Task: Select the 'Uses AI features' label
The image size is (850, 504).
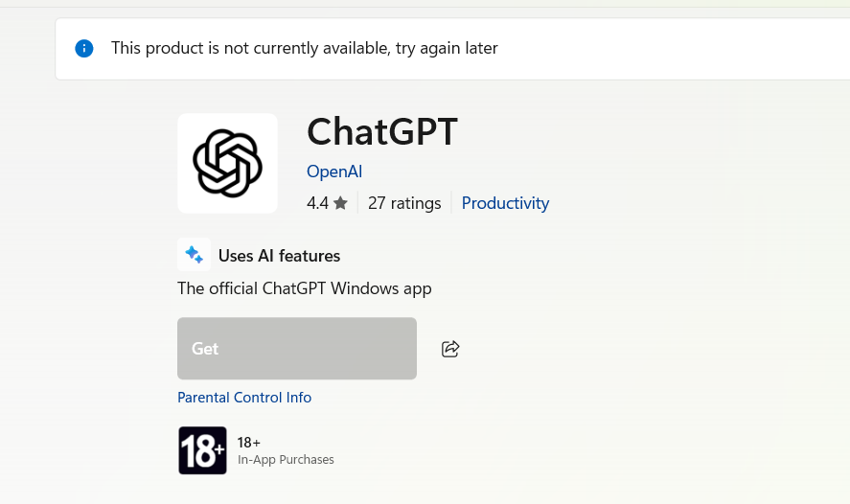Action: 279,255
